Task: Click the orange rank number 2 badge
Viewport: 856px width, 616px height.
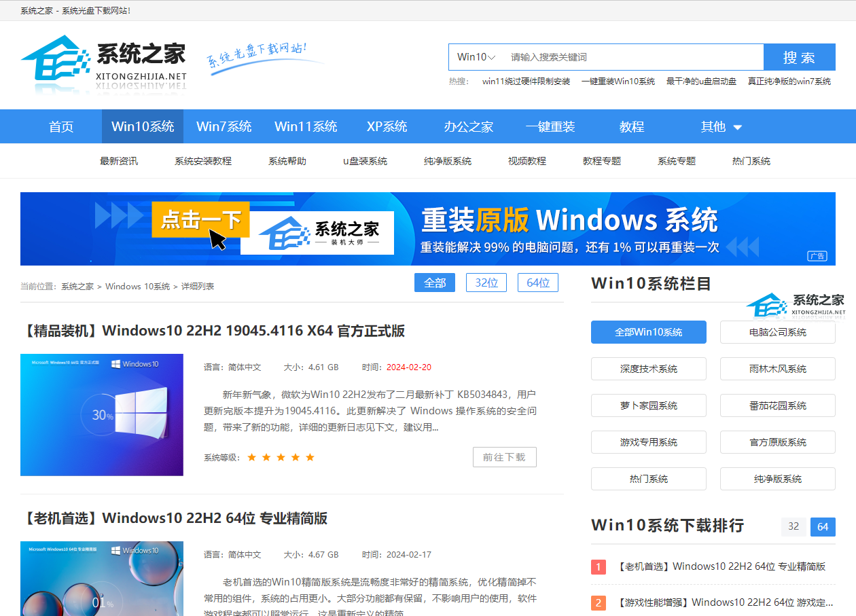Action: coord(599,602)
